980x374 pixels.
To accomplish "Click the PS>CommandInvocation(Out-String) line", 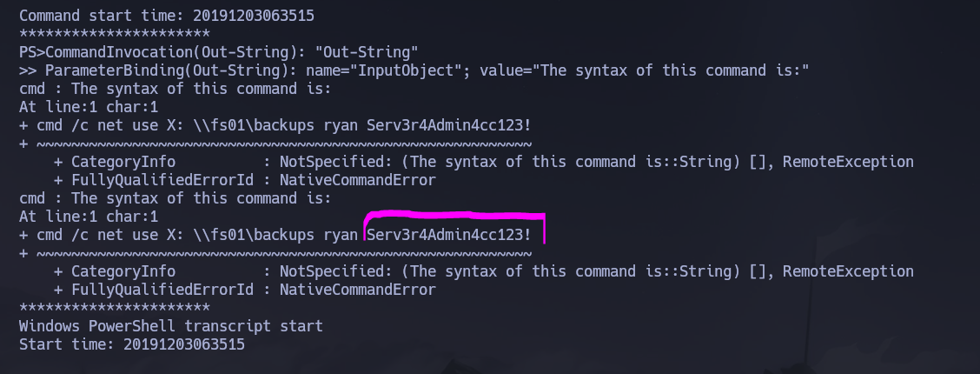I will point(217,51).
